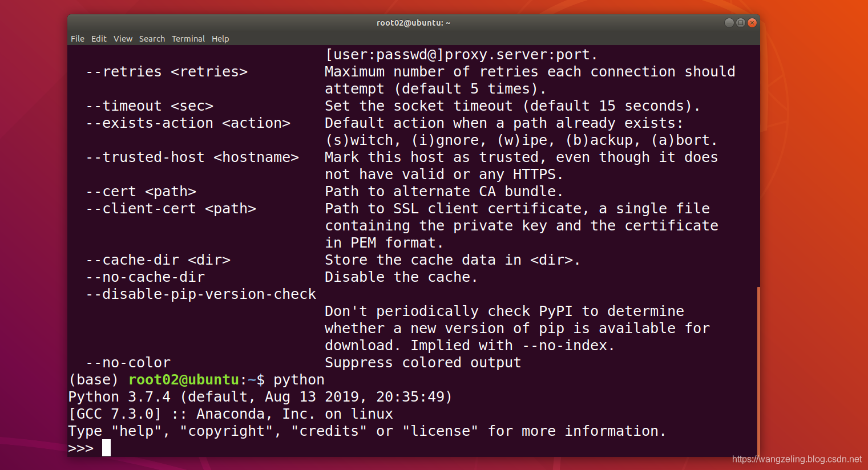
Task: Click the 'Suppress colored output' description
Action: click(423, 363)
